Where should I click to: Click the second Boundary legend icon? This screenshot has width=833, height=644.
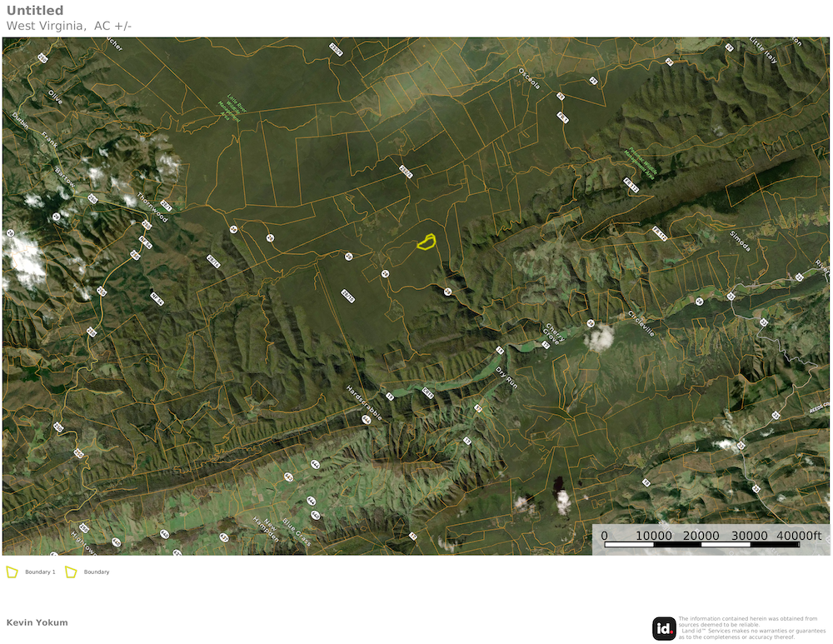[x=71, y=572]
